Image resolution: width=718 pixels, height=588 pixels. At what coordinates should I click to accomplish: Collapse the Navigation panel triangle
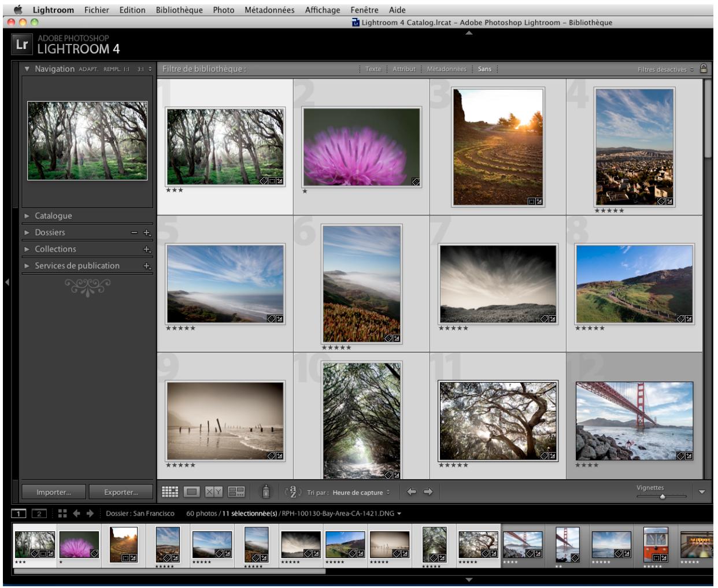[x=27, y=69]
